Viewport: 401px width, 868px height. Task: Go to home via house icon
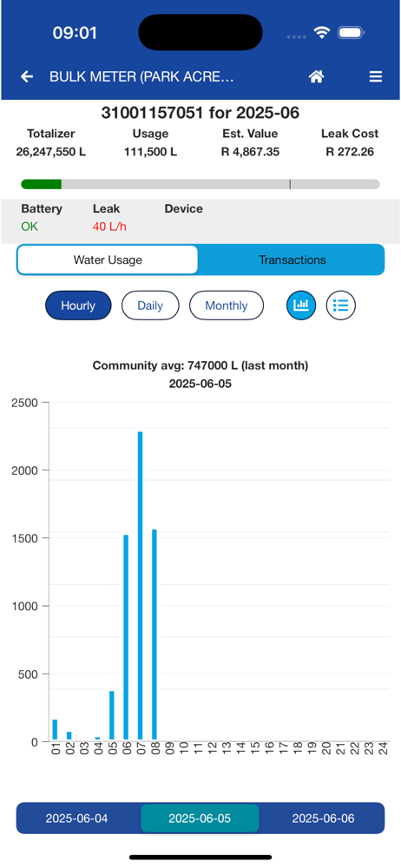pyautogui.click(x=316, y=77)
